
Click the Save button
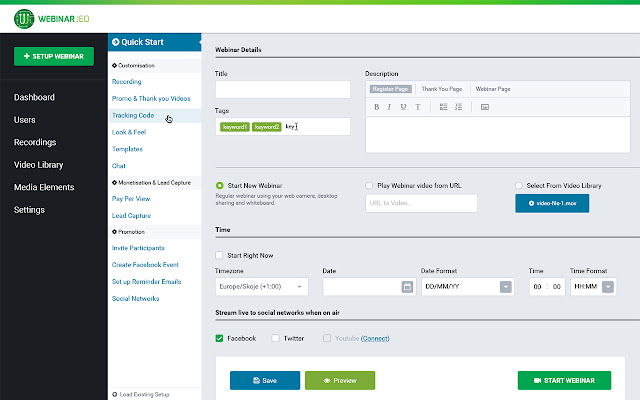pos(265,380)
